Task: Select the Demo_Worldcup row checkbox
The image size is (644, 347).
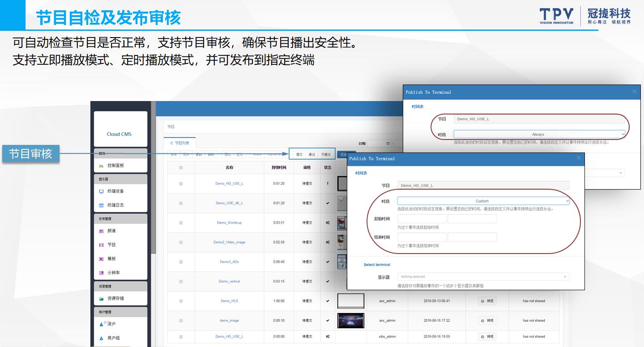Action: pos(181,223)
